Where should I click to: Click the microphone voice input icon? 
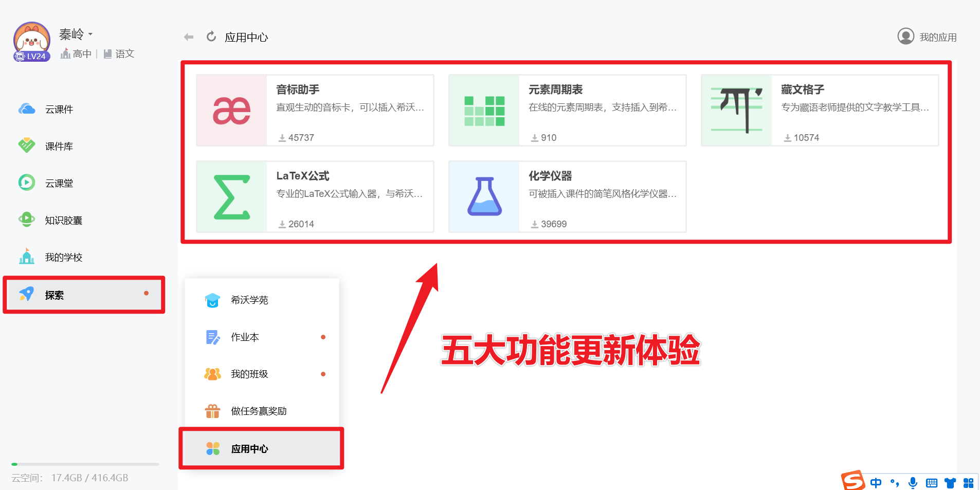(913, 482)
